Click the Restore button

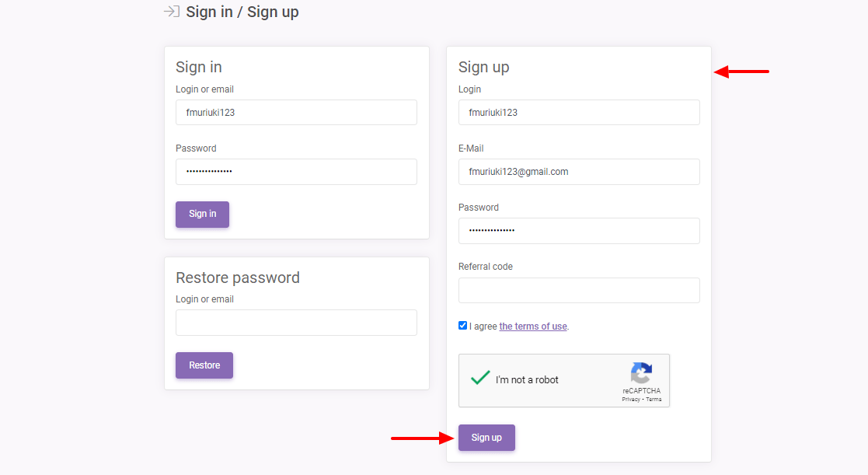click(204, 365)
